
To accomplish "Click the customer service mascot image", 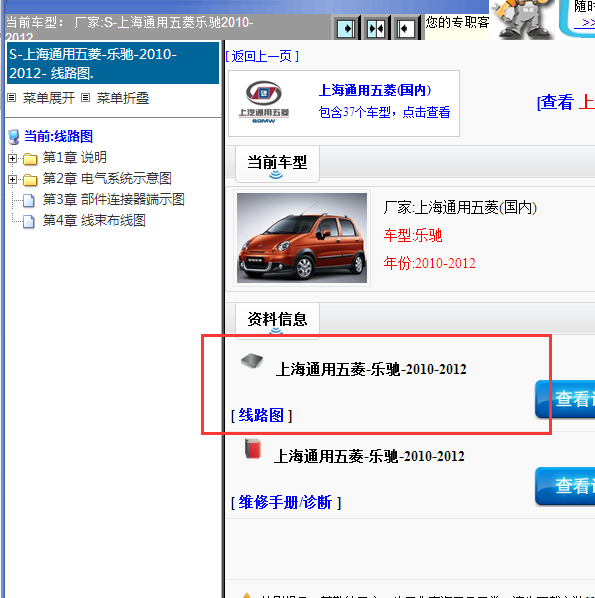I will (x=522, y=19).
